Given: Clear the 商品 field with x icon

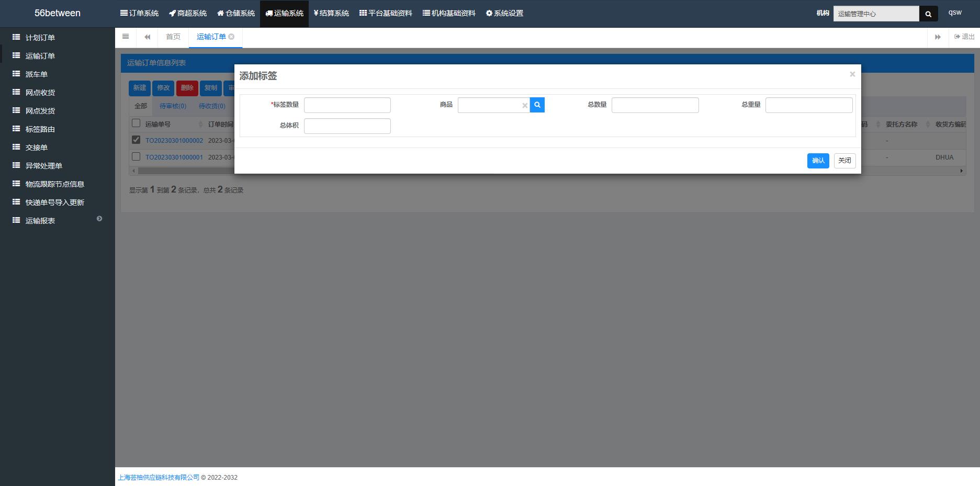Looking at the screenshot, I should point(525,106).
